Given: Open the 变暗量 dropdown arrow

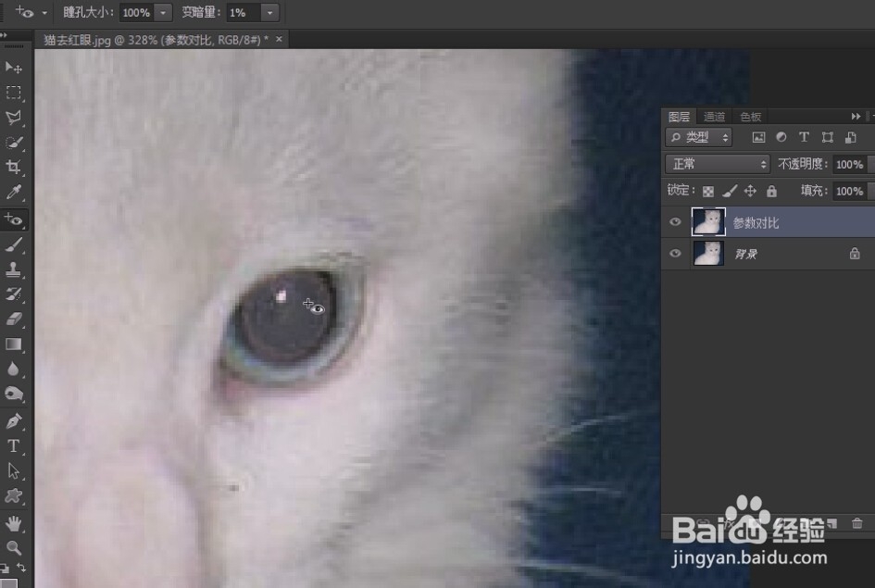Looking at the screenshot, I should click(269, 12).
